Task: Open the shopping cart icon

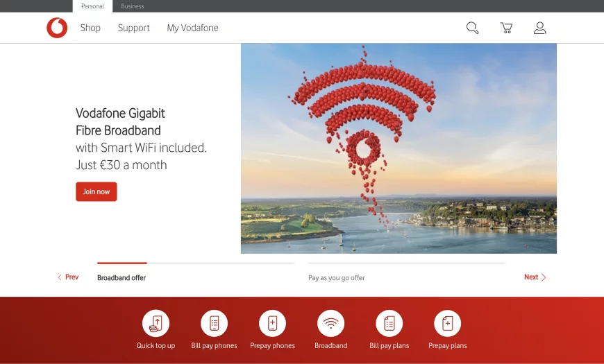Action: (x=506, y=28)
